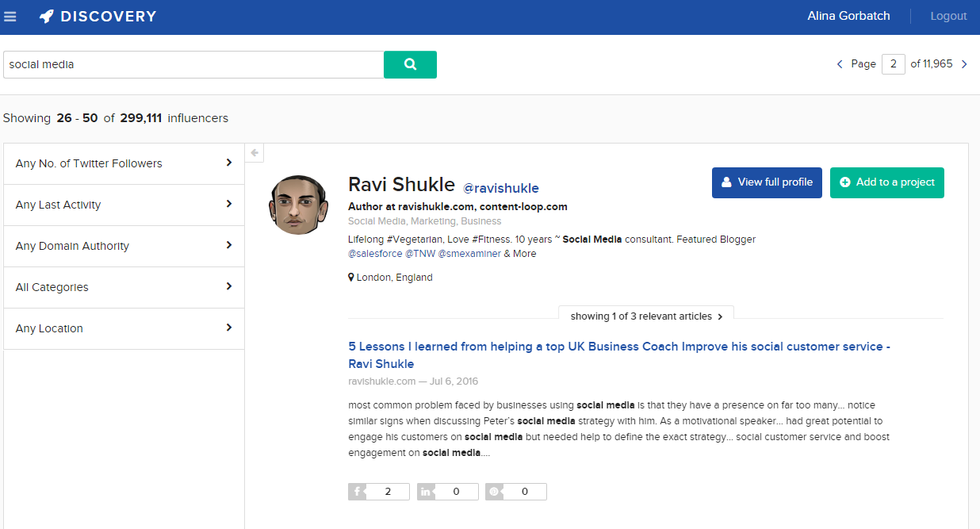This screenshot has width=980, height=529.
Task: Go to previous page arrow
Action: [x=840, y=64]
